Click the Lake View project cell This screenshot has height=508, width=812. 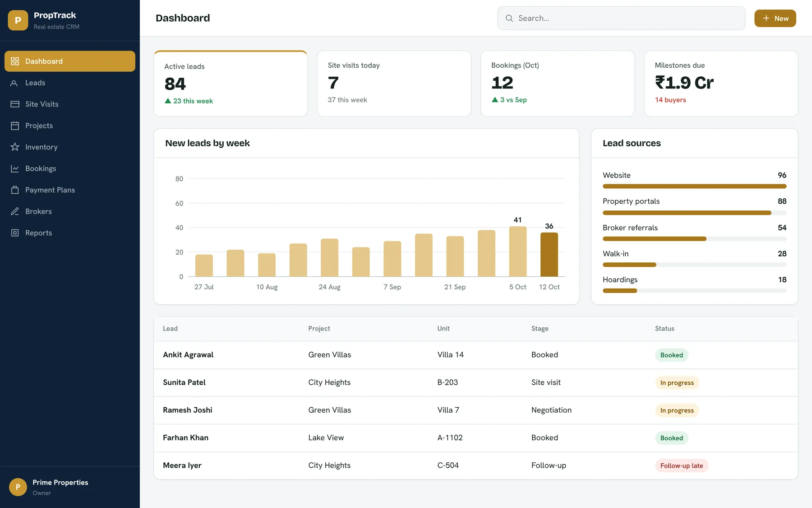(x=326, y=438)
